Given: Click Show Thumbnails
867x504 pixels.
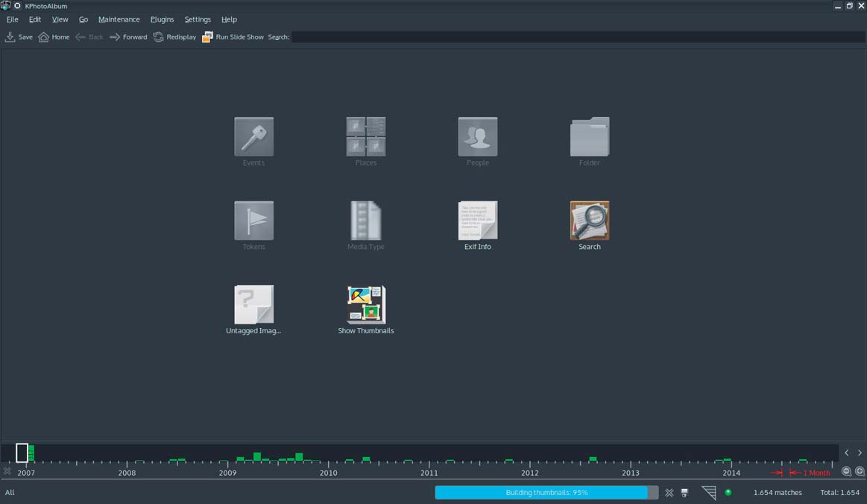Looking at the screenshot, I should pyautogui.click(x=365, y=310).
